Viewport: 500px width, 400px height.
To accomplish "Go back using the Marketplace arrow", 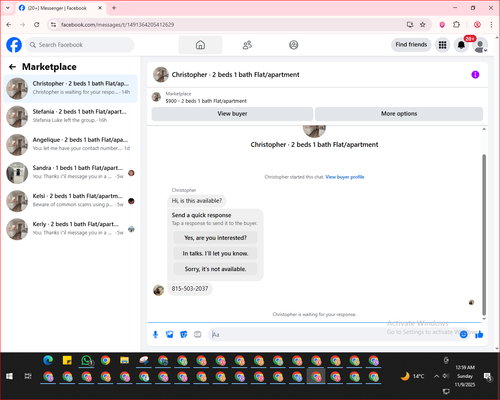I will pos(13,67).
